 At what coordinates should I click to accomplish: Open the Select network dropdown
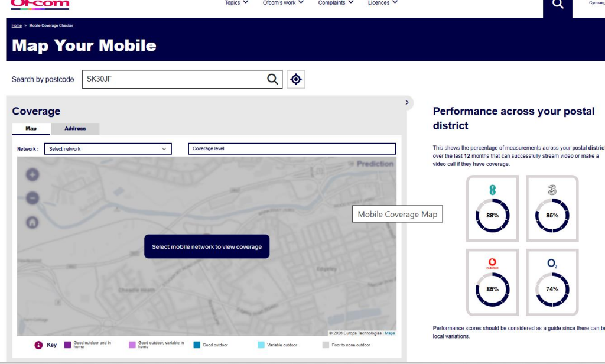pyautogui.click(x=108, y=148)
